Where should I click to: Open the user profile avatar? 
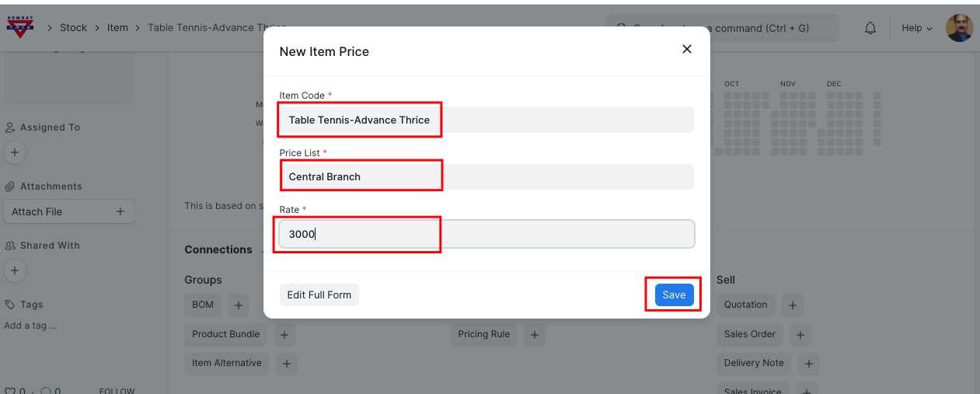959,28
